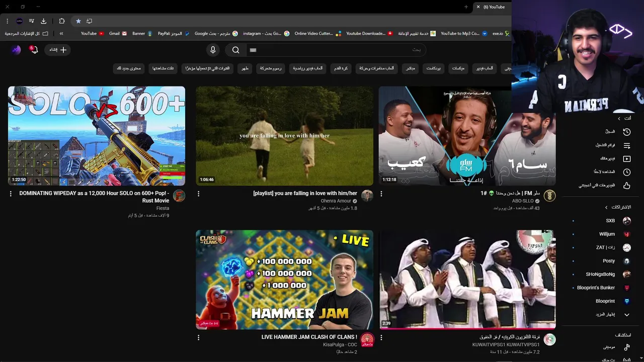Select the Animation (رسوم متحركة) filter chip
The height and width of the screenshot is (362, 644).
click(271, 68)
